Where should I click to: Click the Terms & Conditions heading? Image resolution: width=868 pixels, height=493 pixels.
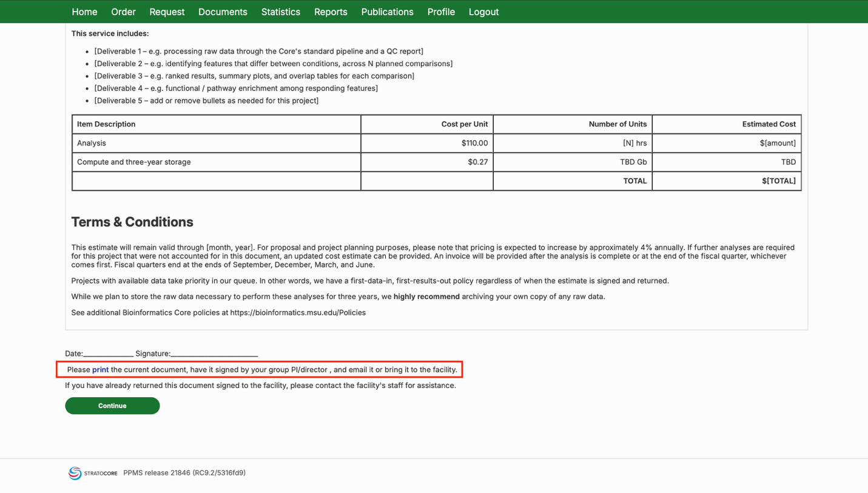pos(132,222)
